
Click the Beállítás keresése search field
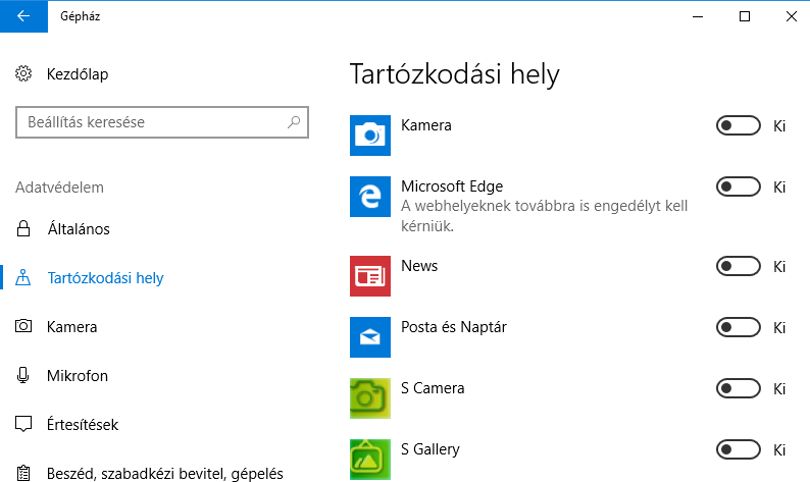coord(162,122)
